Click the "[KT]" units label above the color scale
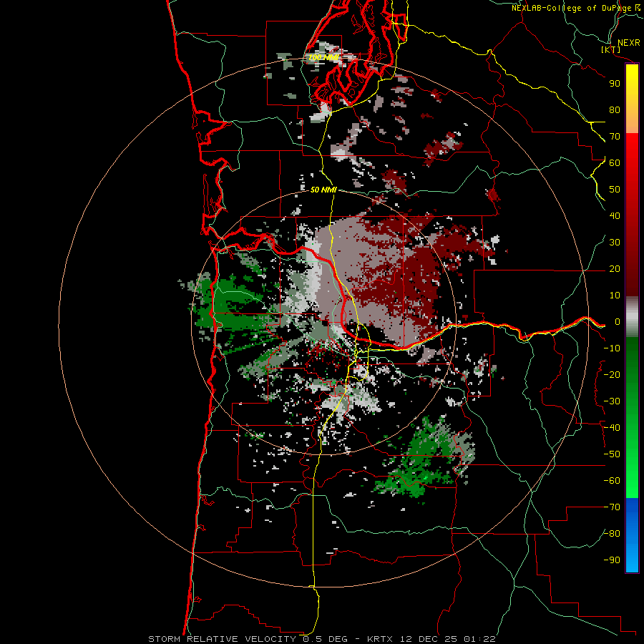This screenshot has height=644, width=644. click(x=610, y=49)
